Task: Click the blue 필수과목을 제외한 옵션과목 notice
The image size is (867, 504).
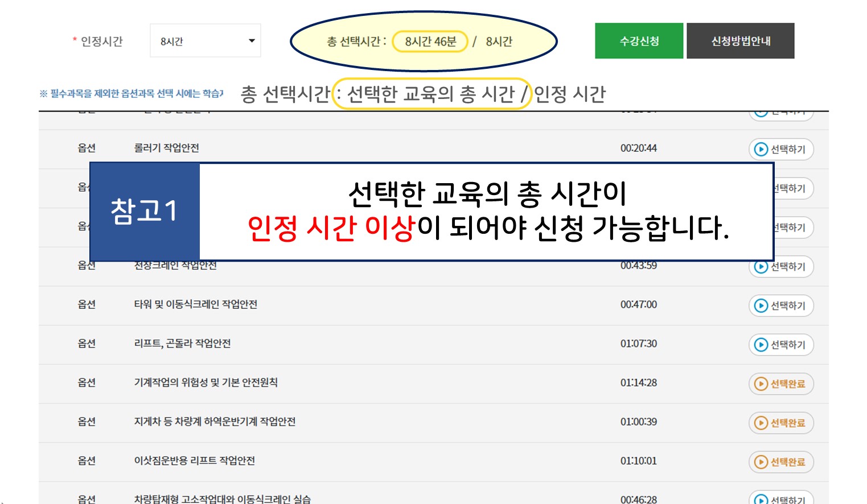Action: coord(132,93)
